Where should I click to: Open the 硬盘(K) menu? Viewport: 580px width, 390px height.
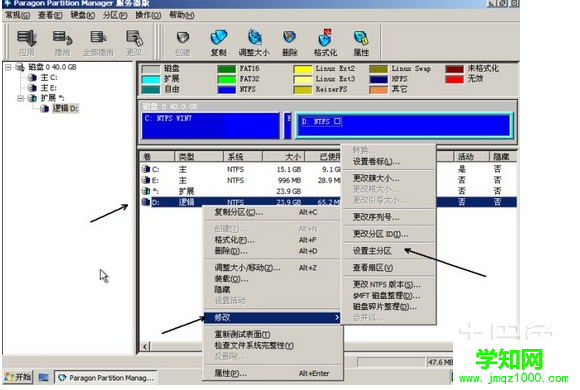click(x=82, y=15)
